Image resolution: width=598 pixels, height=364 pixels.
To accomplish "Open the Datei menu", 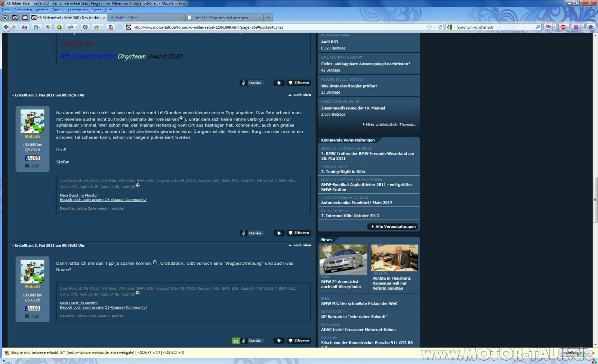I will pos(6,10).
